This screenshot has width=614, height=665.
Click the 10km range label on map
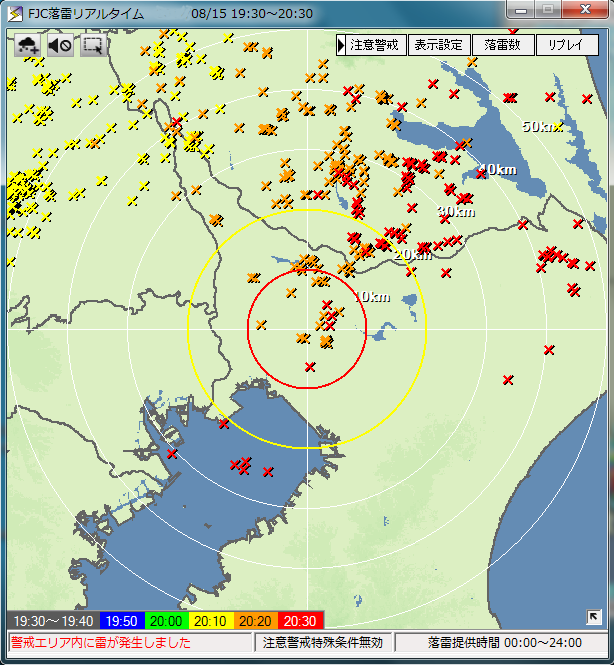click(372, 297)
